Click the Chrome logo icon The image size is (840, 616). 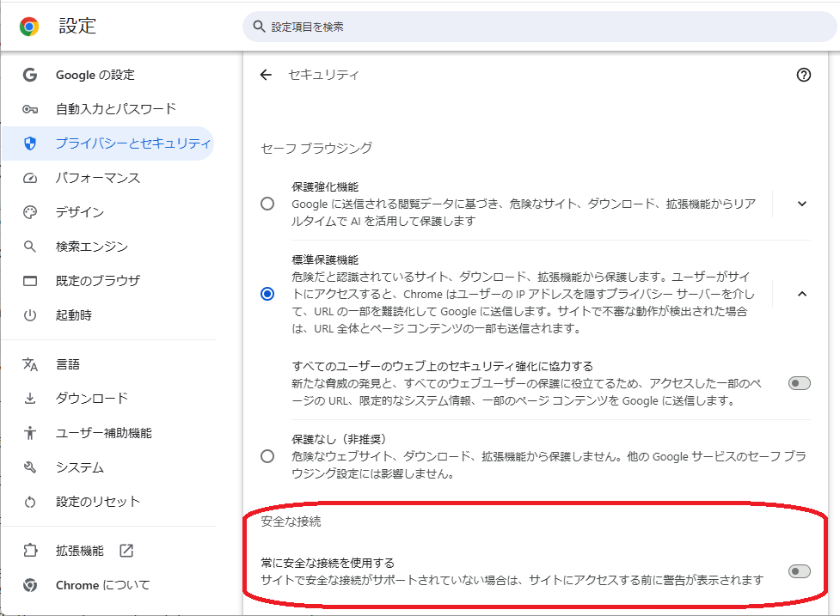(29, 26)
